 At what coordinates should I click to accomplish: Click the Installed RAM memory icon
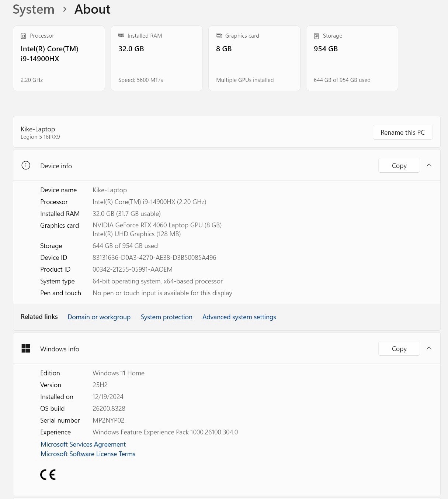click(x=121, y=35)
